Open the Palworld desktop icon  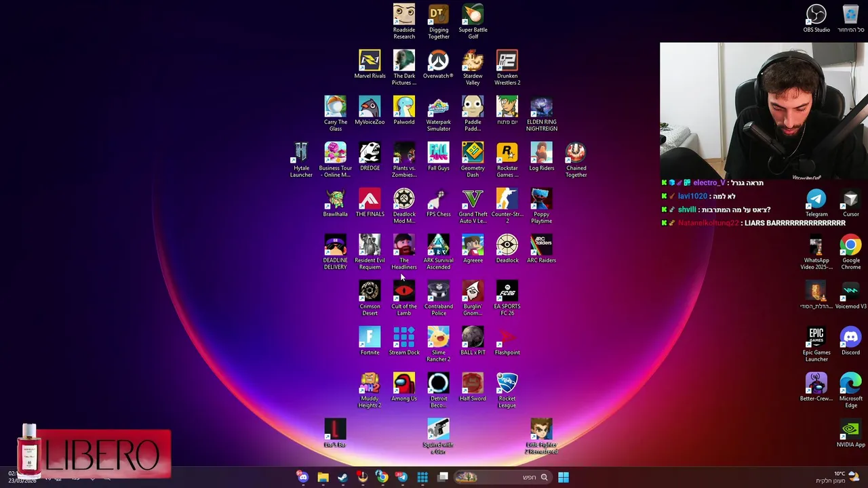point(404,110)
